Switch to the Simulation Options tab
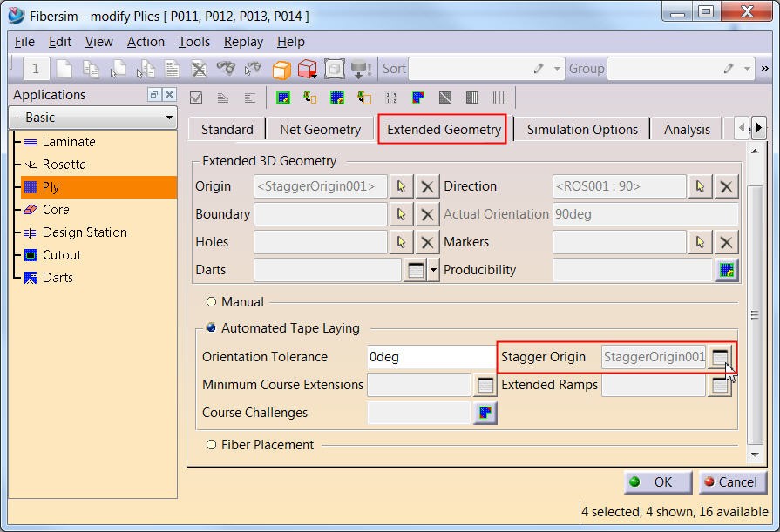The image size is (780, 532). (581, 129)
